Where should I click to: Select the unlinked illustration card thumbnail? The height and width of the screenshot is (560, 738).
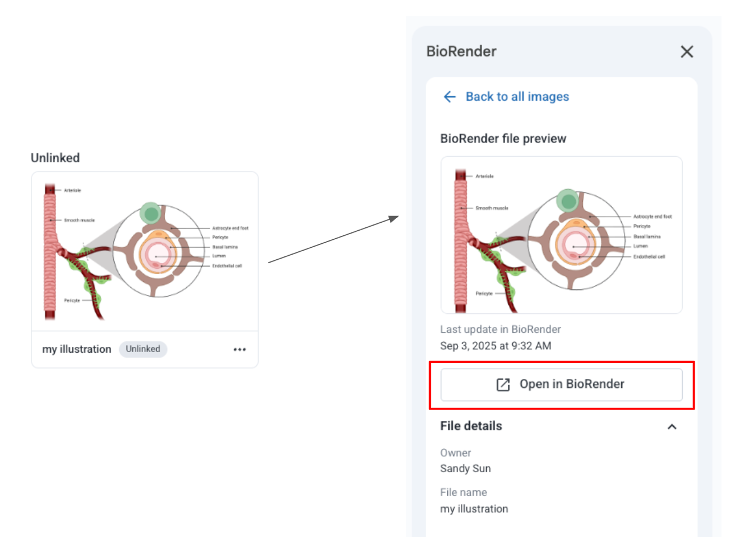pos(145,251)
